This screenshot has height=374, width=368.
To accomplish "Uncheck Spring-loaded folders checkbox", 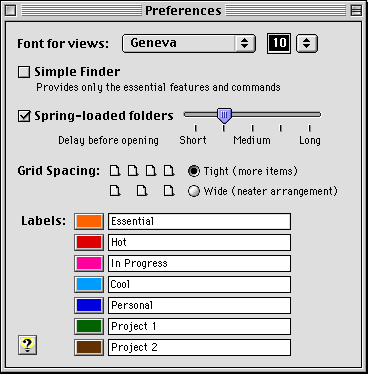I will point(24,116).
